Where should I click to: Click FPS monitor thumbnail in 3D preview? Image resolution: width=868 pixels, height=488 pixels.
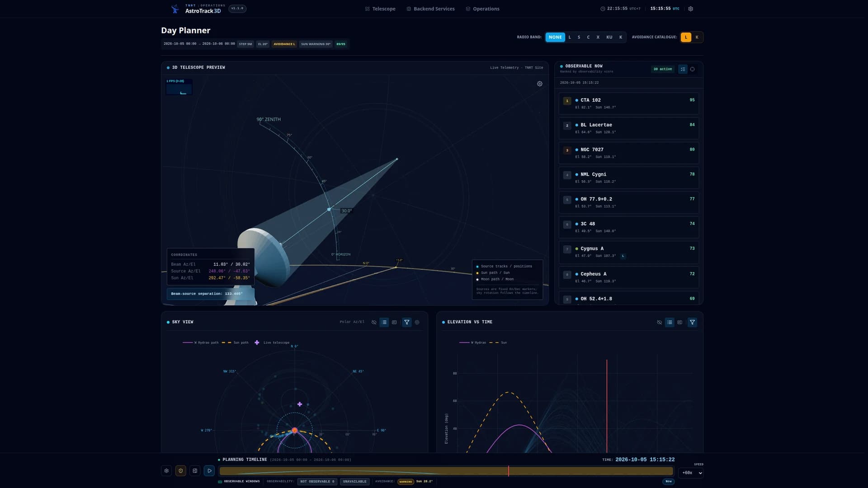click(x=179, y=87)
